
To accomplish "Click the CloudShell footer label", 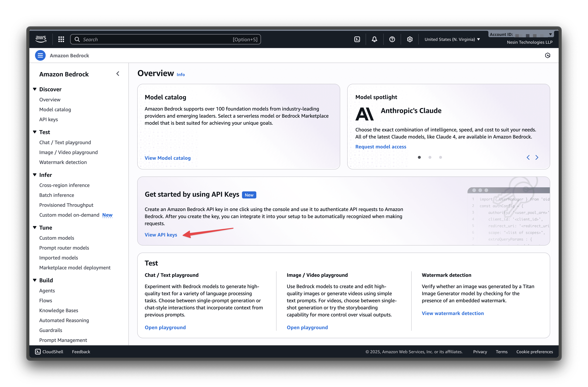I will tap(53, 352).
